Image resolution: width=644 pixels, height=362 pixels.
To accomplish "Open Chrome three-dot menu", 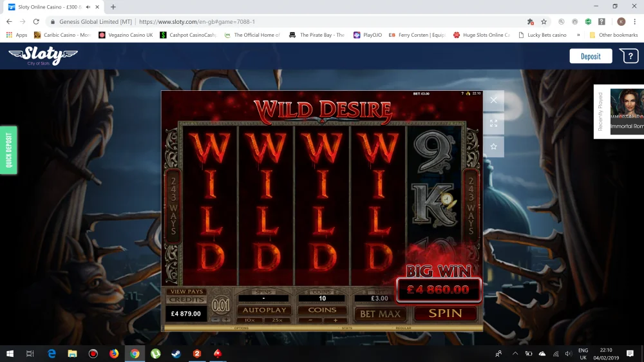I will click(x=634, y=22).
